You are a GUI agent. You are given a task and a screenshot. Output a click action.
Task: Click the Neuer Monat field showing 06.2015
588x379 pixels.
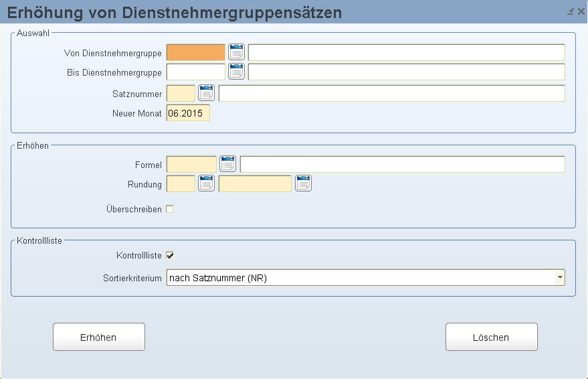pos(188,113)
